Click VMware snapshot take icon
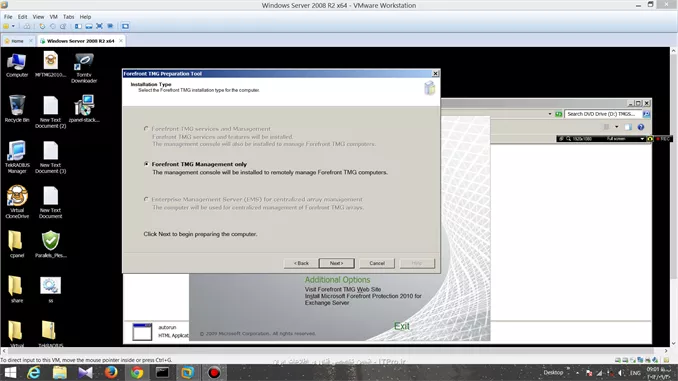 point(42,26)
